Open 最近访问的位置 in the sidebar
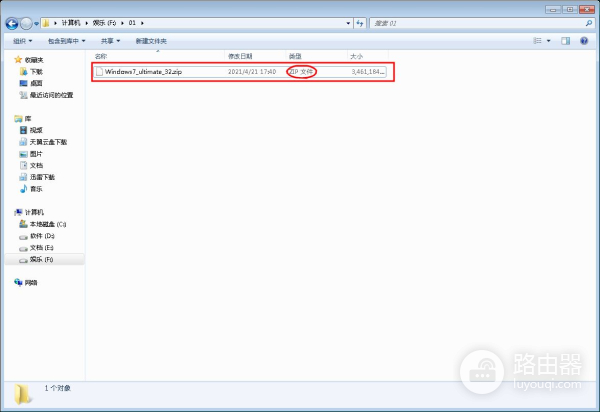 tap(46, 95)
